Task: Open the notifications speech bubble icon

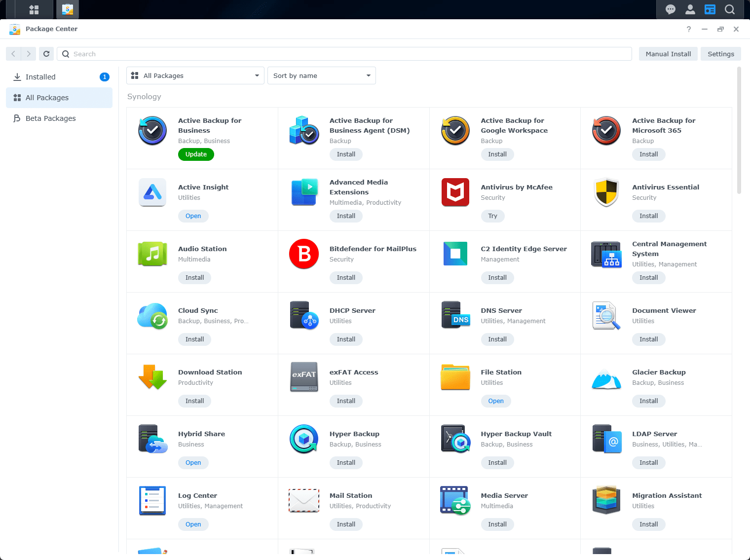Action: pos(671,9)
